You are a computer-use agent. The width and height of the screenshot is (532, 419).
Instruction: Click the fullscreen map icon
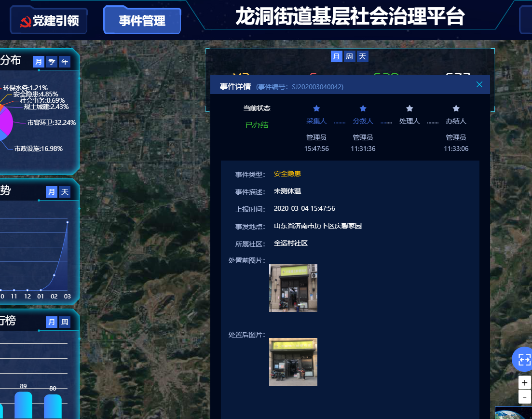coord(523,359)
